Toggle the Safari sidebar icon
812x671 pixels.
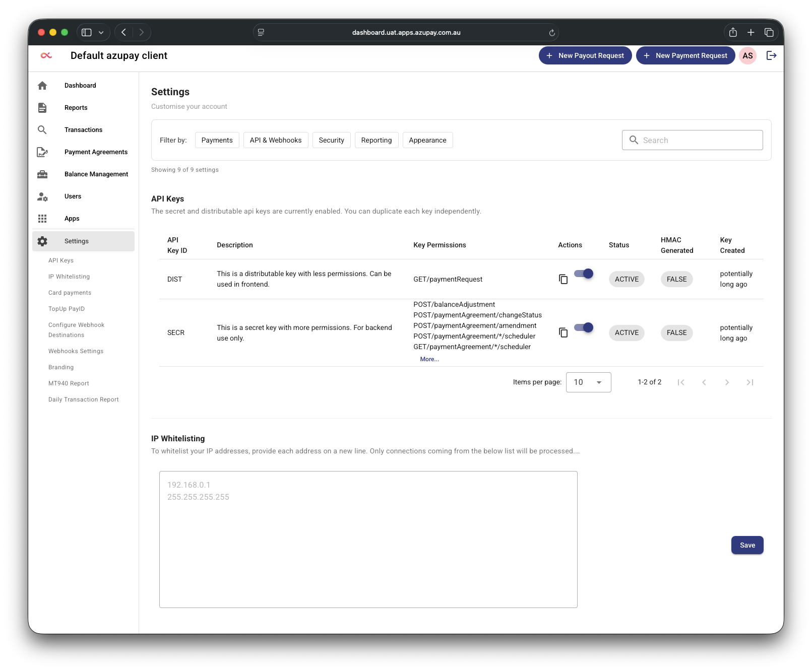(87, 32)
